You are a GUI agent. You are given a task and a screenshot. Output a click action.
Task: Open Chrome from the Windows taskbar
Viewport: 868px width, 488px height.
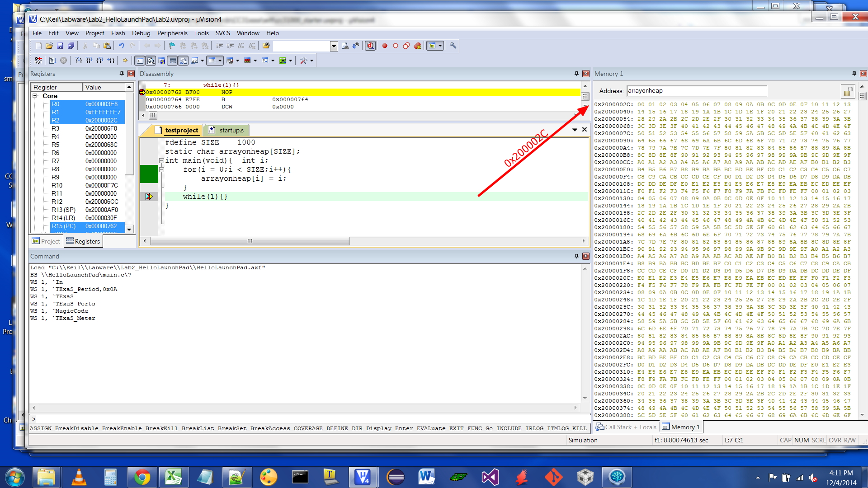tap(142, 477)
